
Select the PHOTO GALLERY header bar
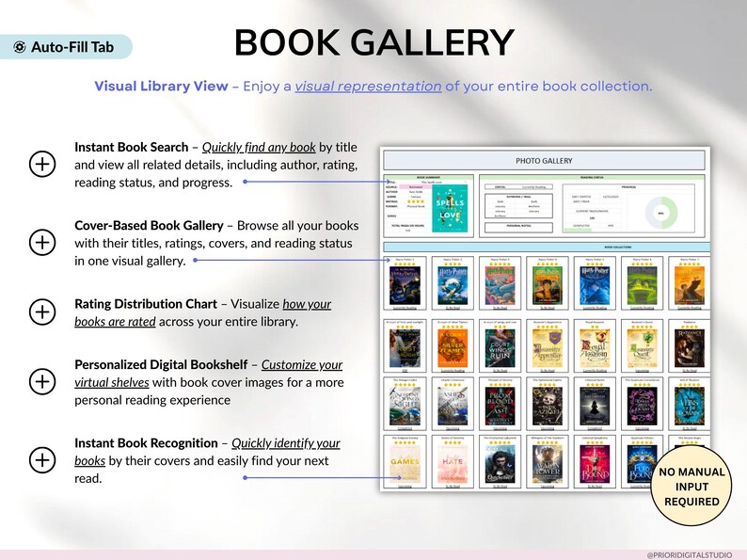point(544,161)
